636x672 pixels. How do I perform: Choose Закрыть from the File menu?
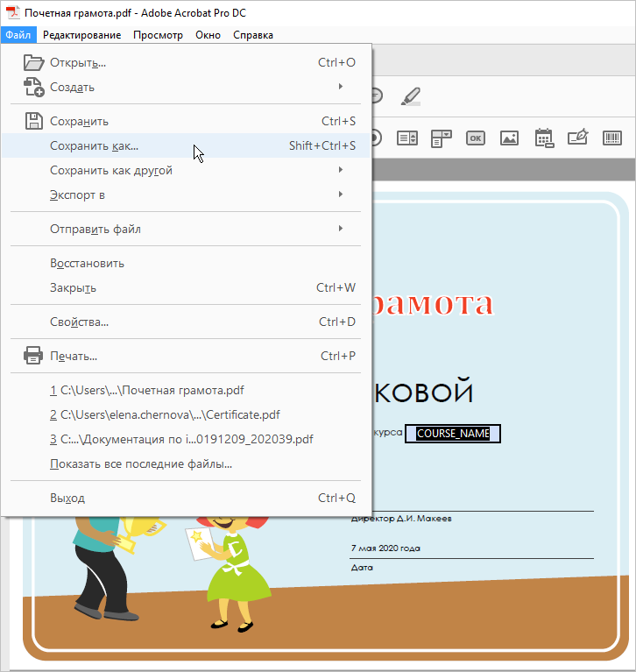(185, 287)
